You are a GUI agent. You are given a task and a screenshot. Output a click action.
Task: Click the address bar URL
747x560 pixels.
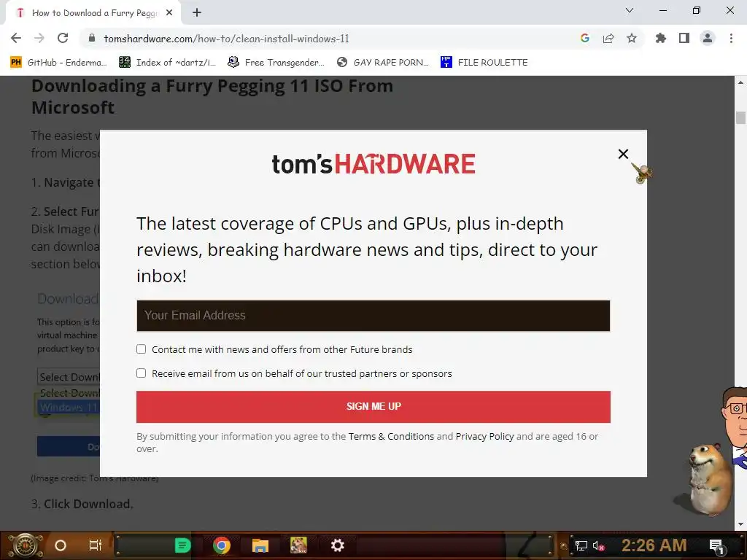[x=226, y=39]
